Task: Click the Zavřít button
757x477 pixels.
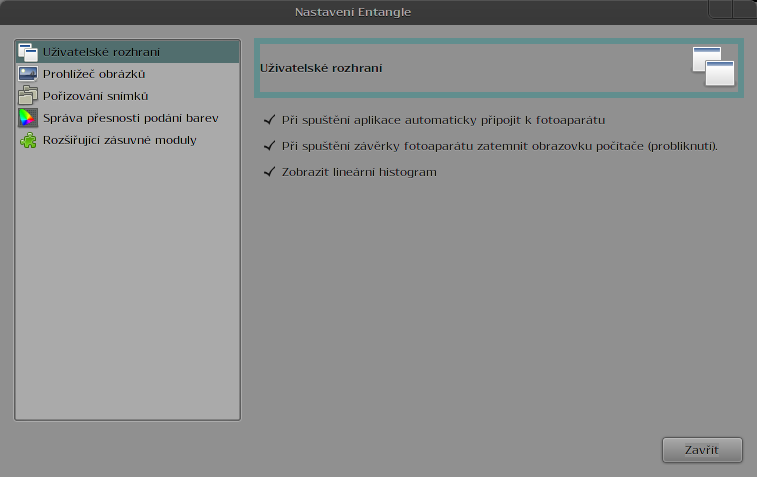Action: pyautogui.click(x=702, y=450)
